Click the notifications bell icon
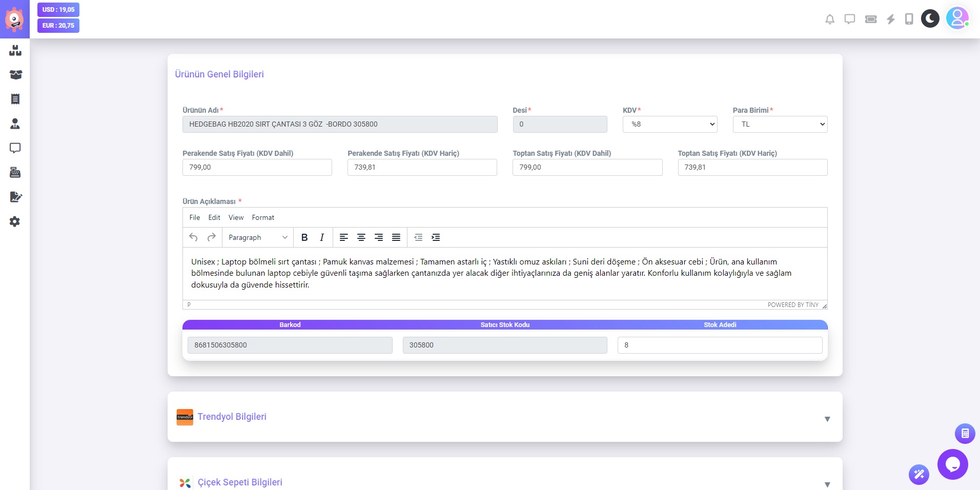980x490 pixels. [830, 19]
